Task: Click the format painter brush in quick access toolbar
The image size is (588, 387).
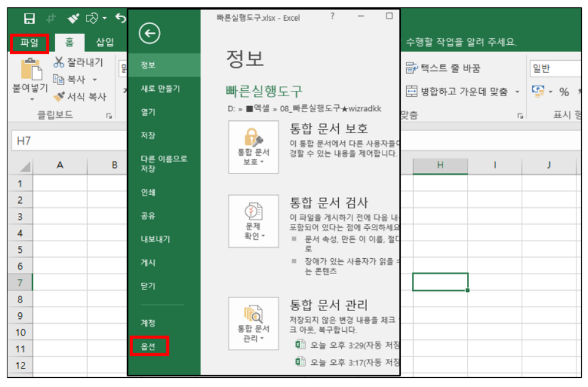Action: (72, 18)
